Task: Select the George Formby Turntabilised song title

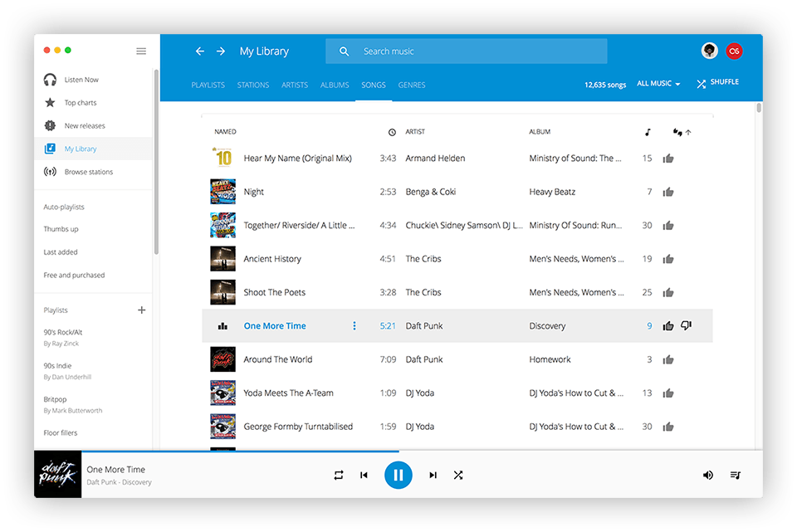Action: pyautogui.click(x=298, y=427)
